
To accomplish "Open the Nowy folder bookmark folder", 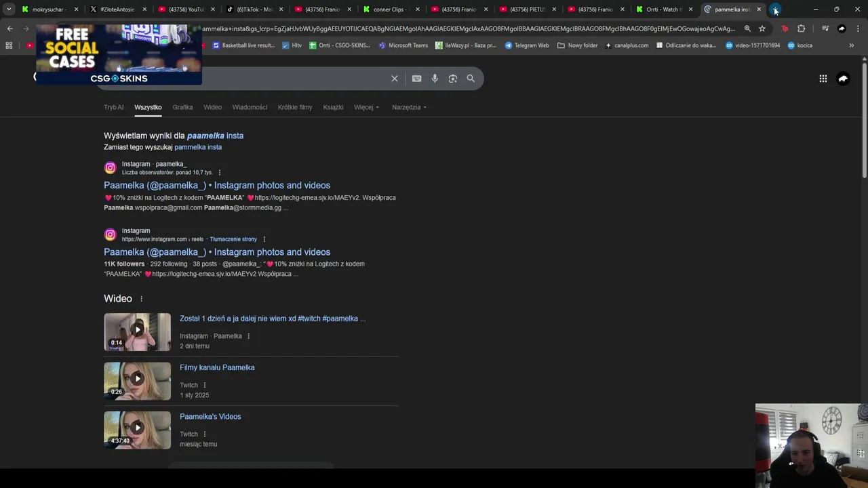I will (577, 45).
